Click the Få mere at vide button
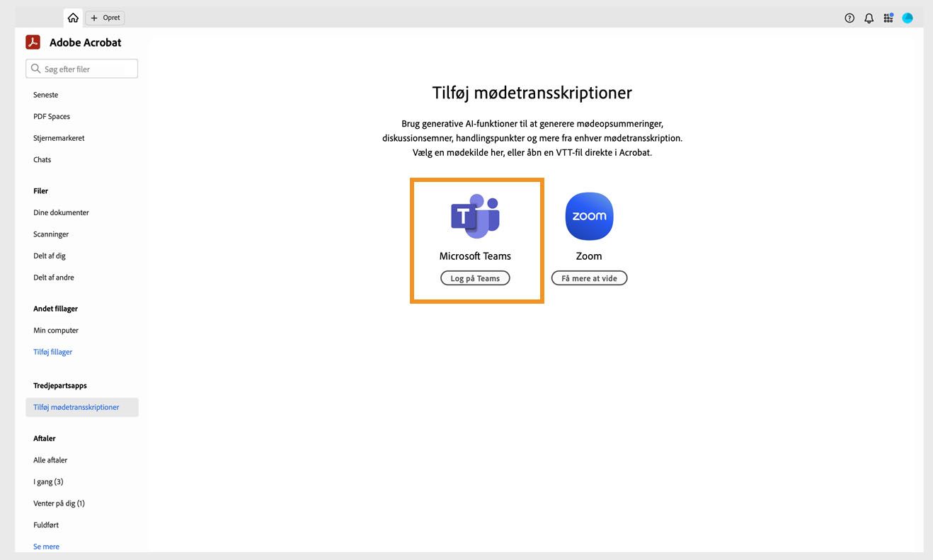 pyautogui.click(x=589, y=278)
